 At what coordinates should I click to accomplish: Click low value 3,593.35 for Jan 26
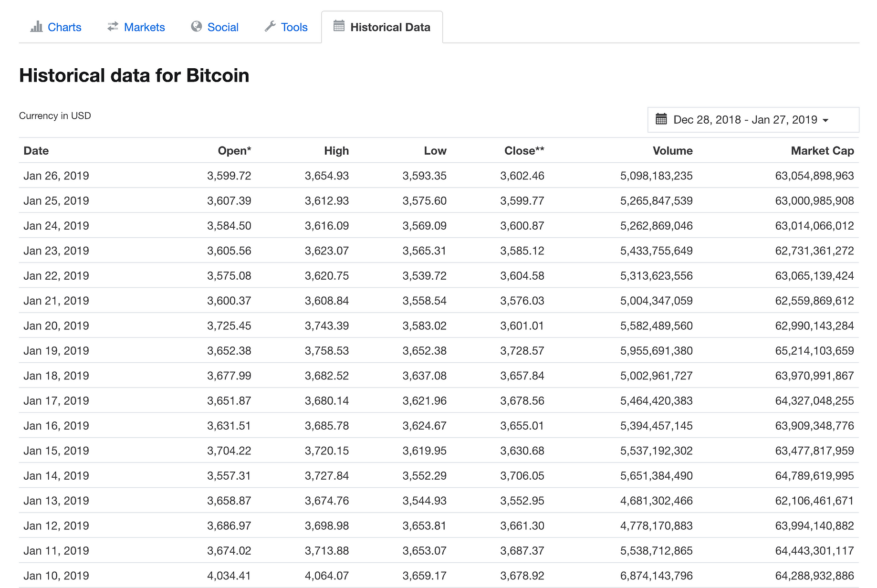(x=425, y=176)
